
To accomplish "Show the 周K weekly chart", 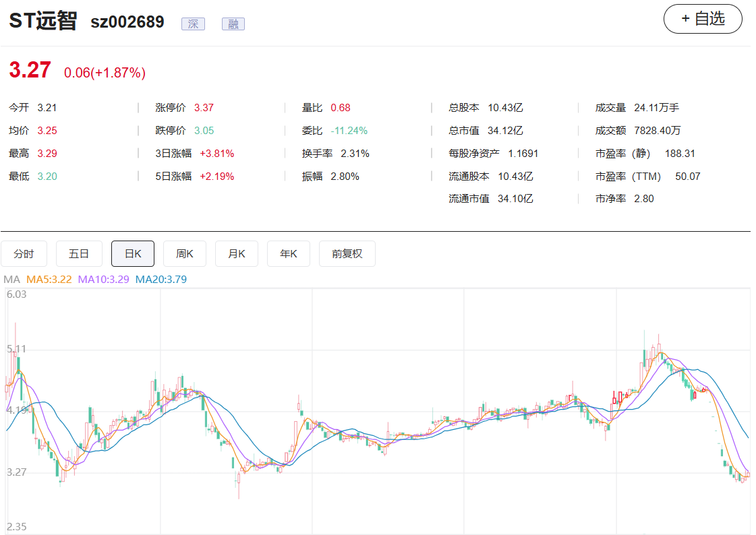I will point(185,254).
